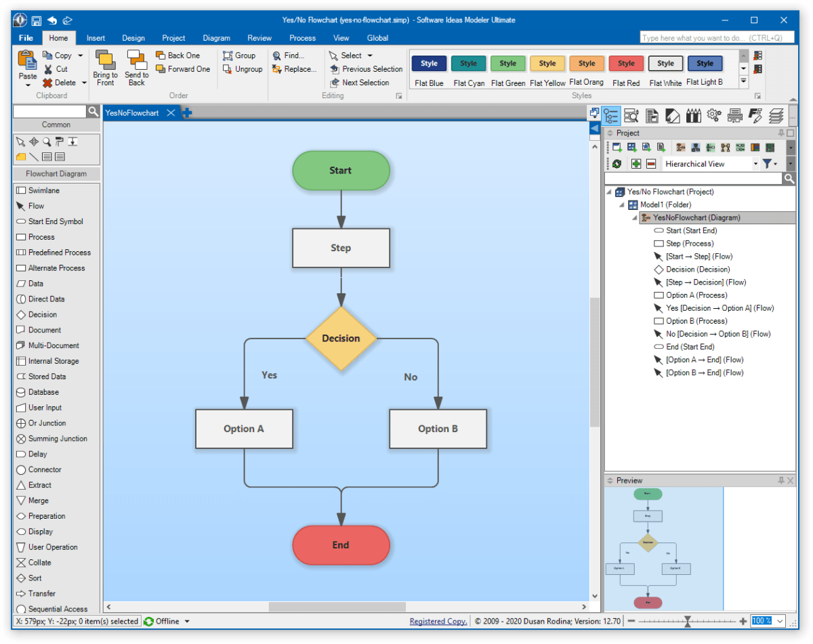This screenshot has width=813, height=644.
Task: Open the Hierarchical View dropdown
Action: (x=756, y=163)
